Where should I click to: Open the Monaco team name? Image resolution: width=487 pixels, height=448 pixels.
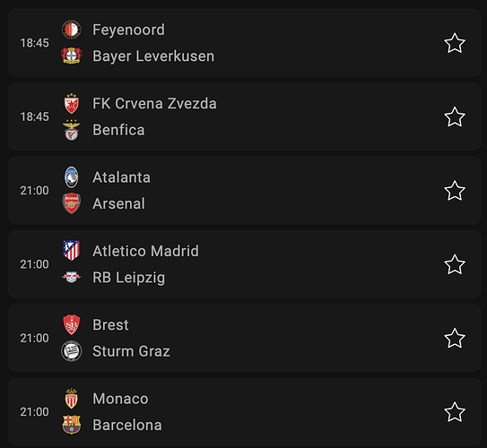tap(120, 399)
